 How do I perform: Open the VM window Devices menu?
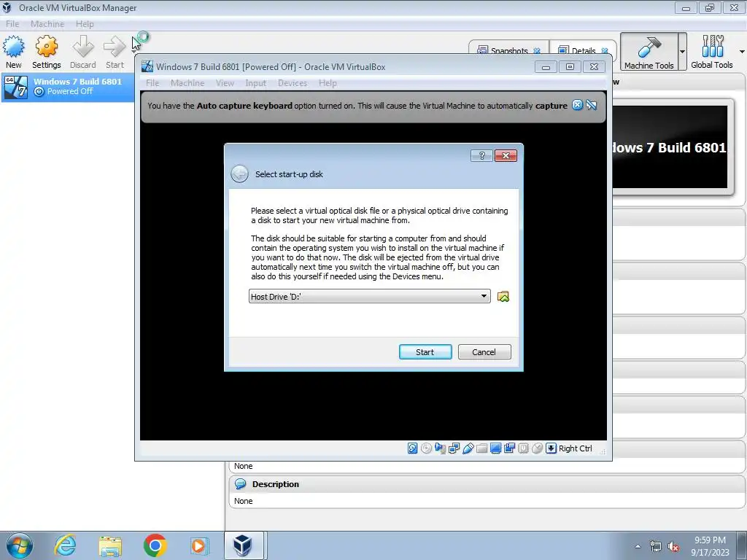tap(293, 83)
